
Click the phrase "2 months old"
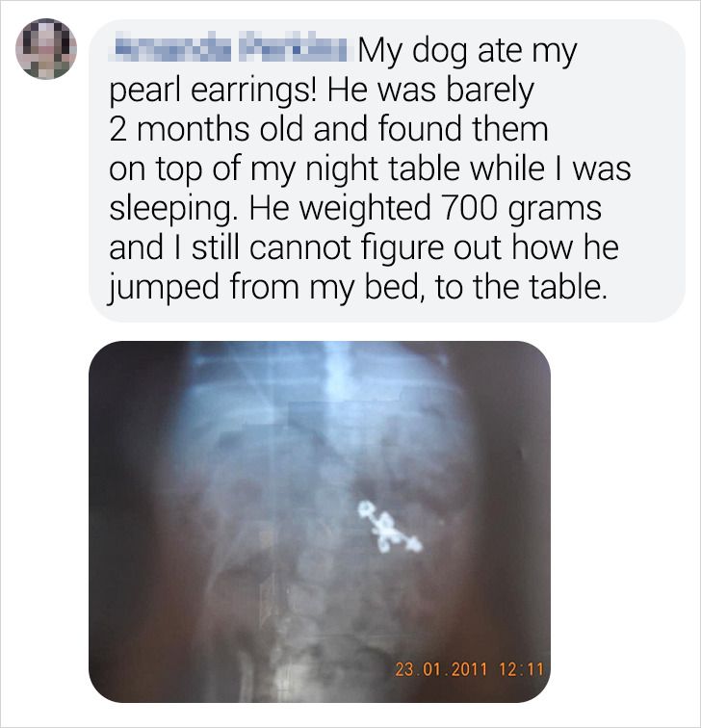(206, 129)
